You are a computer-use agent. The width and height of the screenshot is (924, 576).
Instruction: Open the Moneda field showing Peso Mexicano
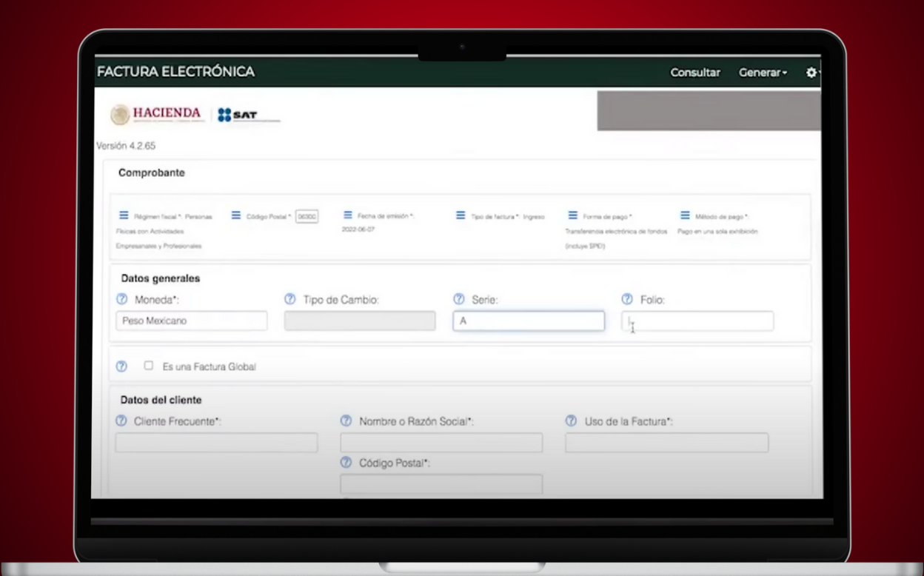(191, 321)
